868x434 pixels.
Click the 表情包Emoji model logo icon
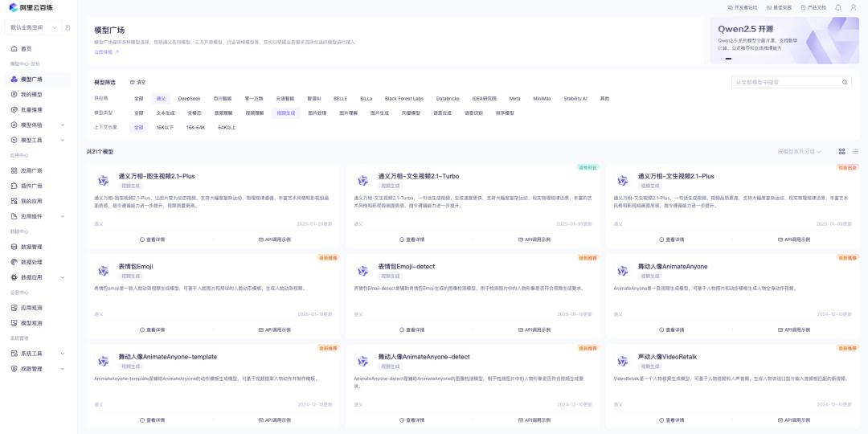coord(103,271)
